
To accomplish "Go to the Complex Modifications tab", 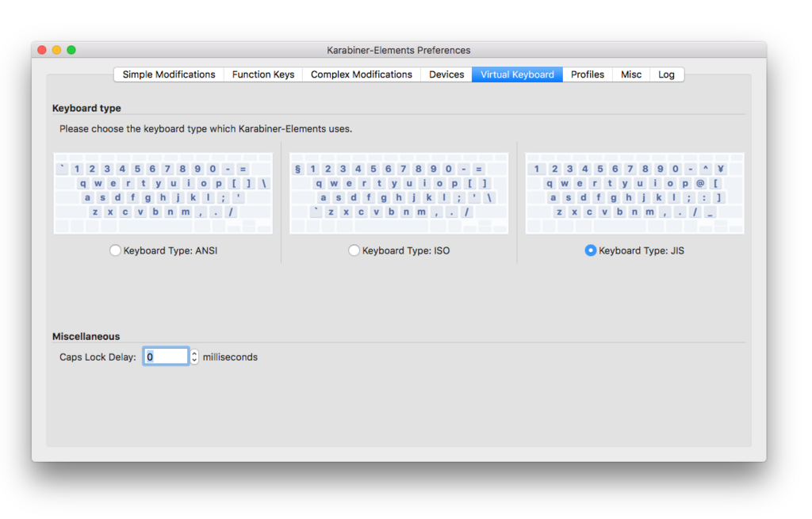I will [362, 74].
